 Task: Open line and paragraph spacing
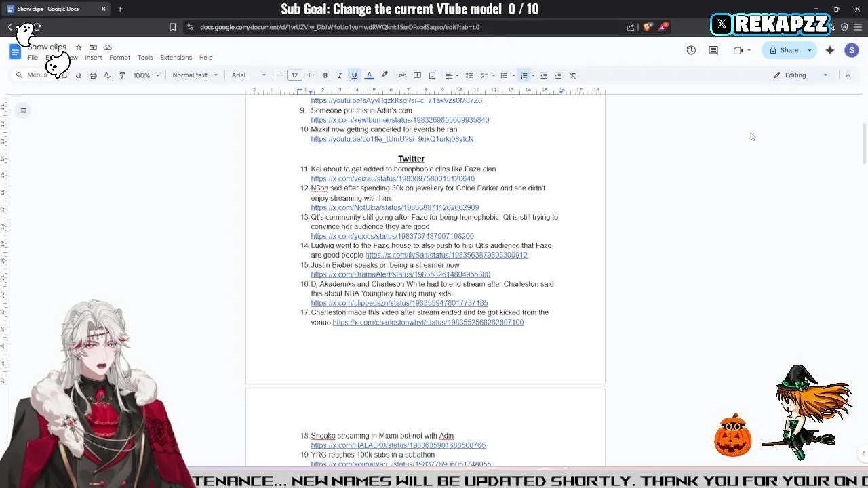click(469, 75)
